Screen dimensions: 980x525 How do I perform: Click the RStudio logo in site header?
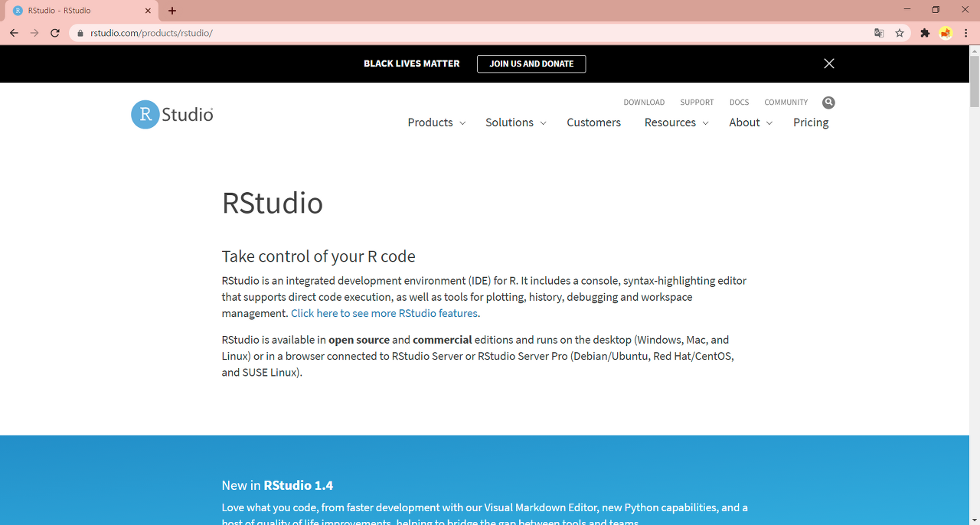(x=172, y=114)
